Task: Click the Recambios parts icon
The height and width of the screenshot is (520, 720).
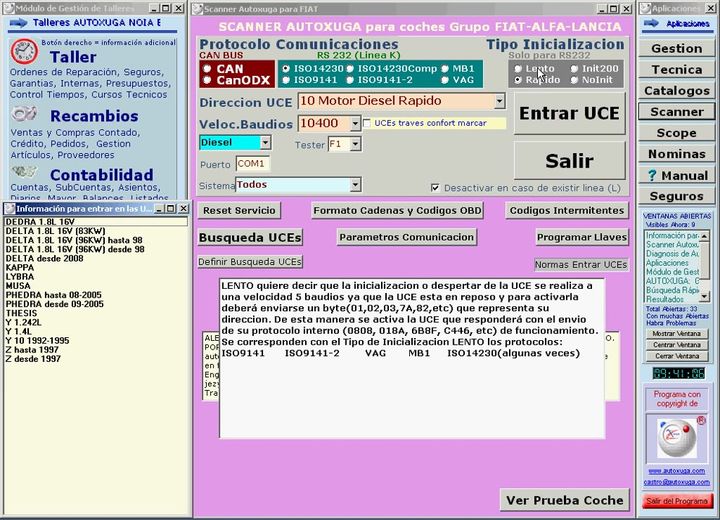Action: point(24,113)
